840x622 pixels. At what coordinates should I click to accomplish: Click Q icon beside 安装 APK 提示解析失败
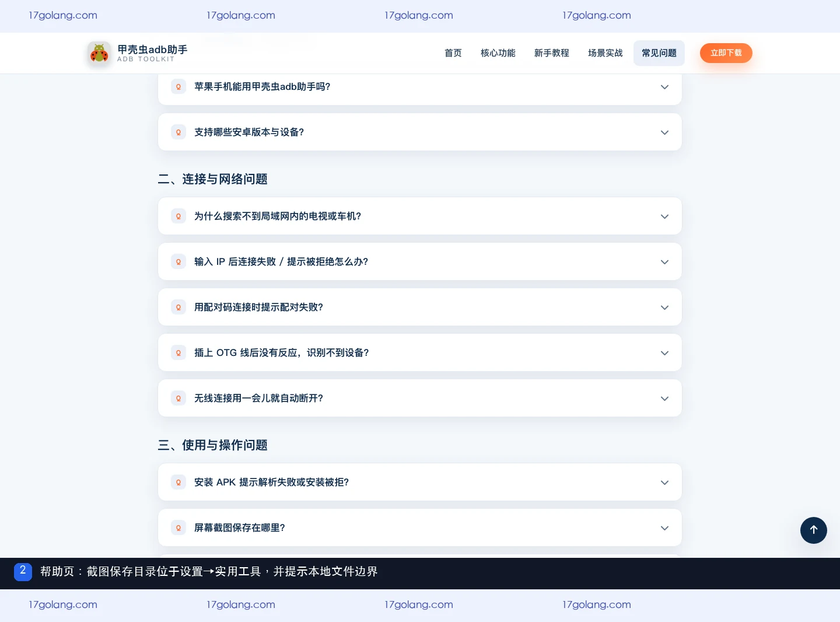(178, 482)
